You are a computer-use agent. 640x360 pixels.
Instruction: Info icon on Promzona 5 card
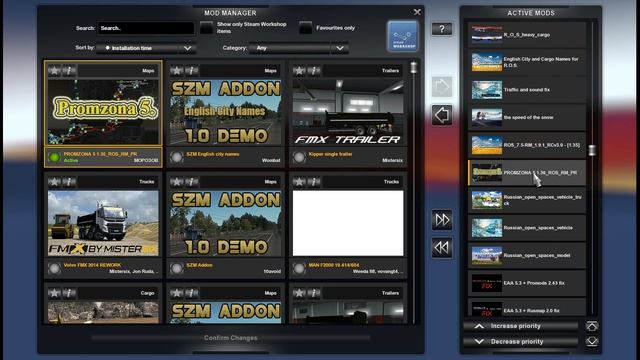(69, 71)
